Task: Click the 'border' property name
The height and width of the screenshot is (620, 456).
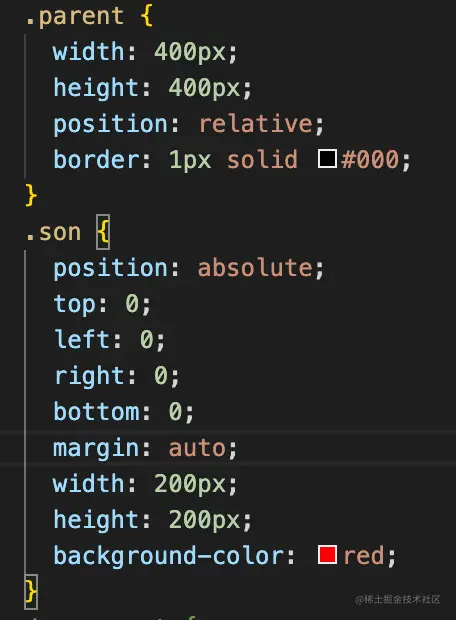Action: coord(96,159)
